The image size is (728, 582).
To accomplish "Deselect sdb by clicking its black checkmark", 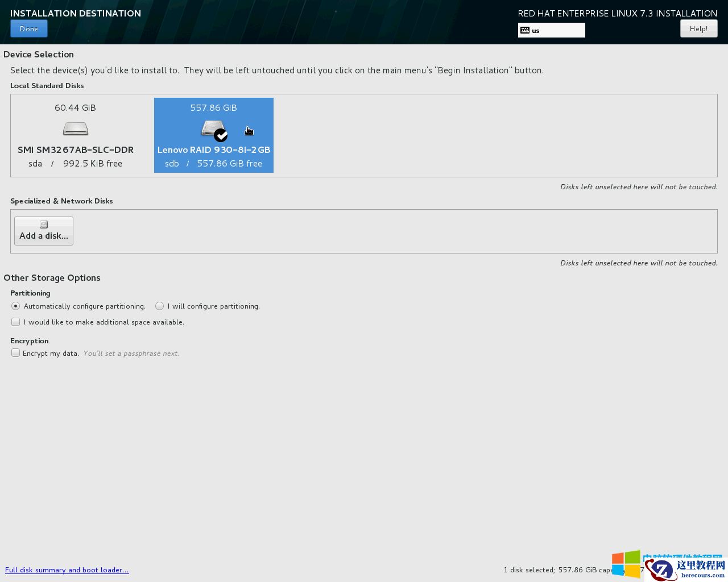I will [x=221, y=135].
